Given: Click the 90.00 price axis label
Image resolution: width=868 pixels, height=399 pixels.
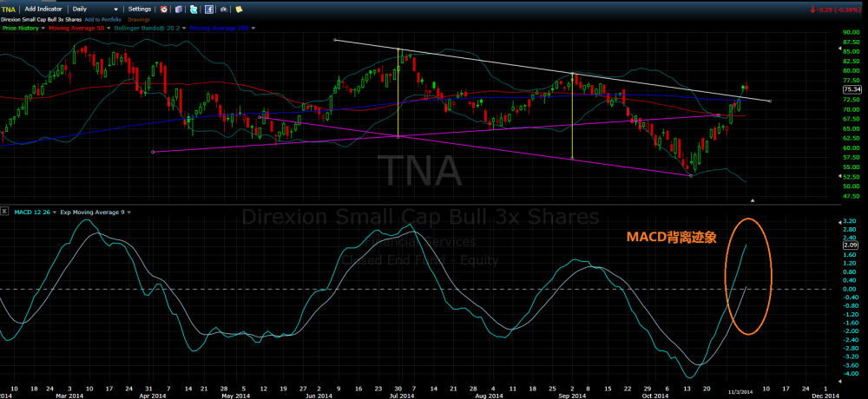Looking at the screenshot, I should pos(852,32).
